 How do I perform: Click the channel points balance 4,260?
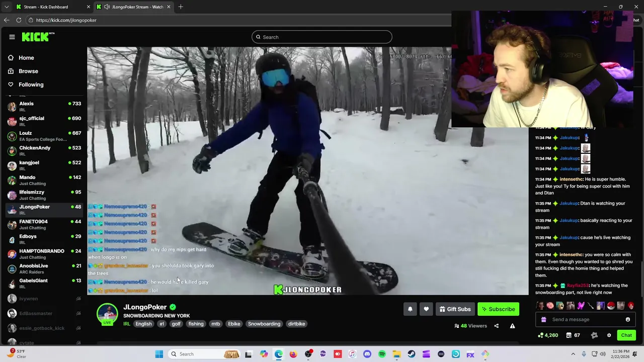click(548, 335)
